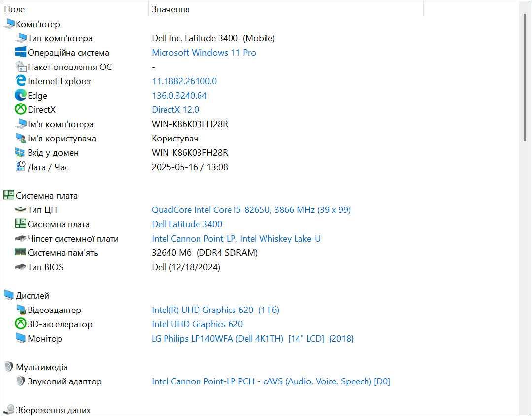
Task: Open the Dell Latitude 3400 motherboard link
Action: 187,224
